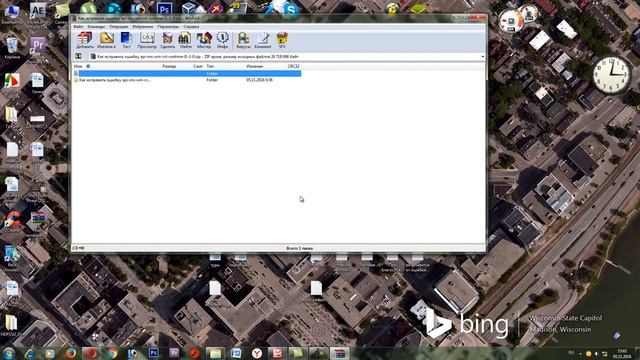Image resolution: width=640 pixels, height=360 pixels.
Task: Expand the archive path dropdown arrow
Action: (482, 57)
